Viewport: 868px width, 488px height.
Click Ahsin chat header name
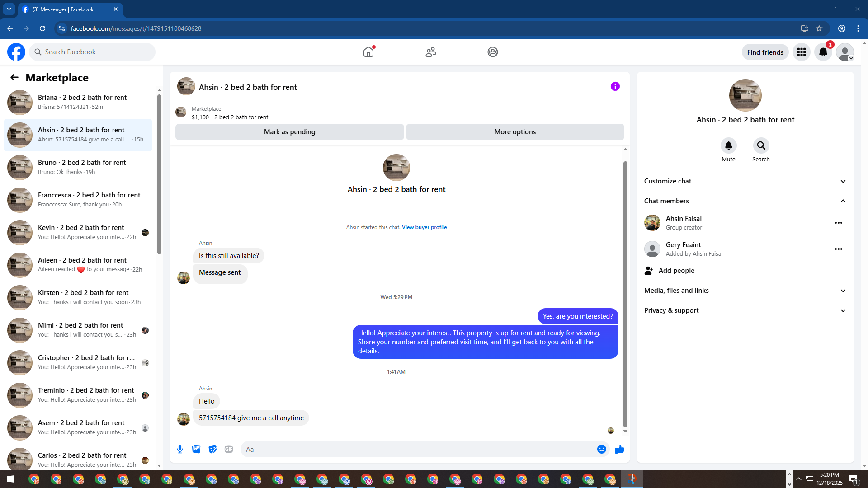click(248, 87)
